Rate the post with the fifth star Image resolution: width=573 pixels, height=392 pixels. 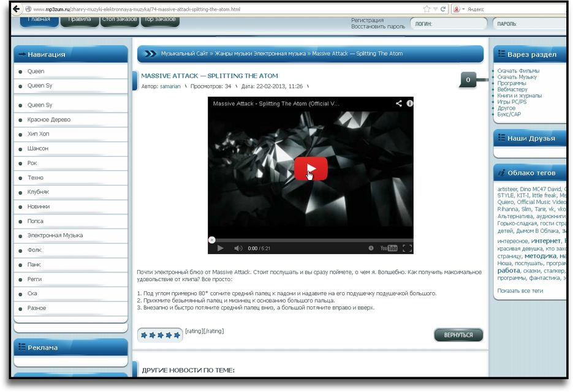[x=177, y=335]
